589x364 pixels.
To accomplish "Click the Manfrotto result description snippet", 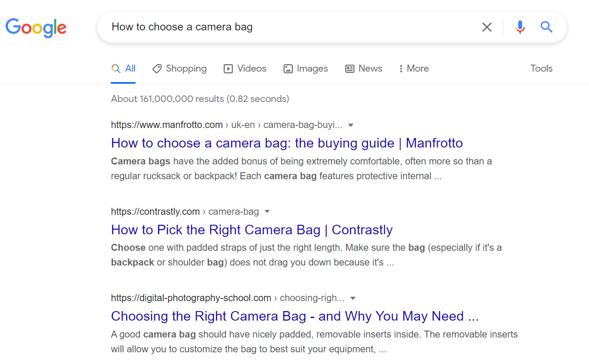I will [301, 169].
